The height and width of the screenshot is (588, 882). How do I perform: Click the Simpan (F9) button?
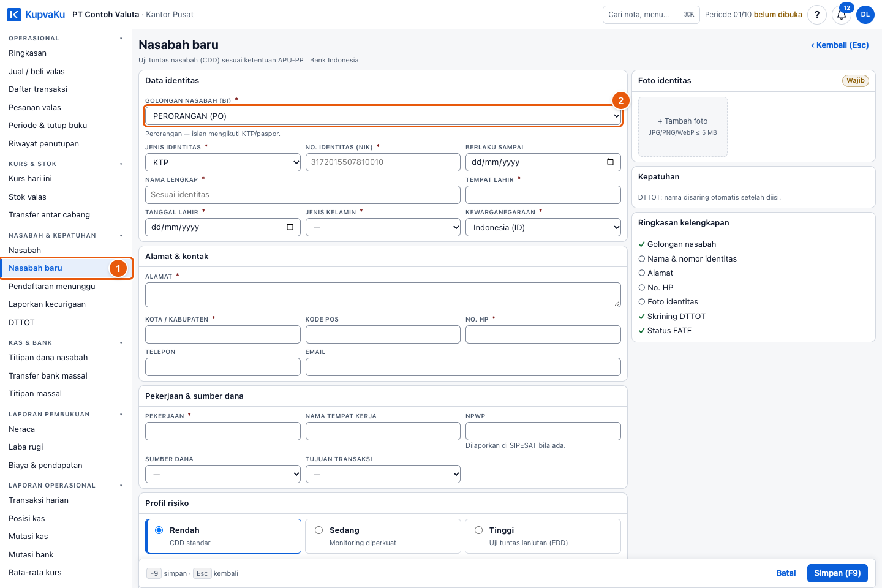coord(837,573)
